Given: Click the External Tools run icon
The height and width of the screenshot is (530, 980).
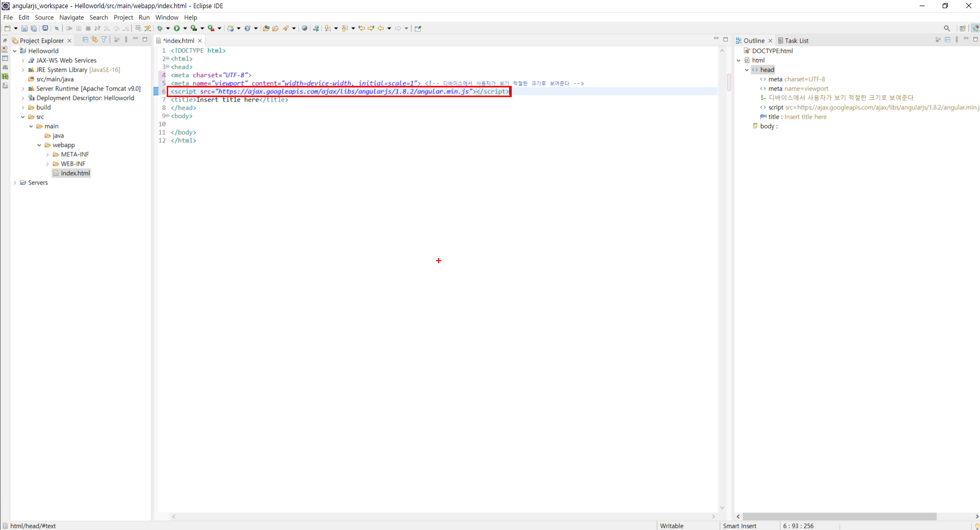Looking at the screenshot, I should (x=211, y=29).
